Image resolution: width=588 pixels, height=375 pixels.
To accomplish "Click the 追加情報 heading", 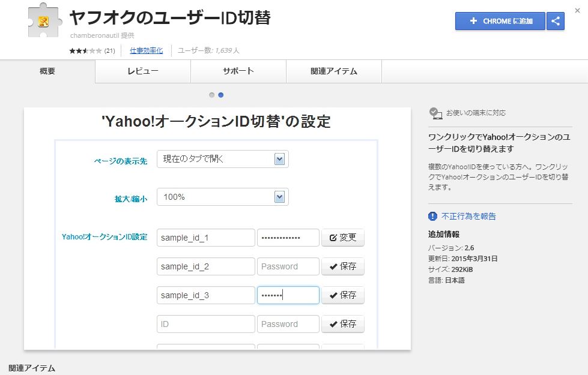I will [x=444, y=235].
